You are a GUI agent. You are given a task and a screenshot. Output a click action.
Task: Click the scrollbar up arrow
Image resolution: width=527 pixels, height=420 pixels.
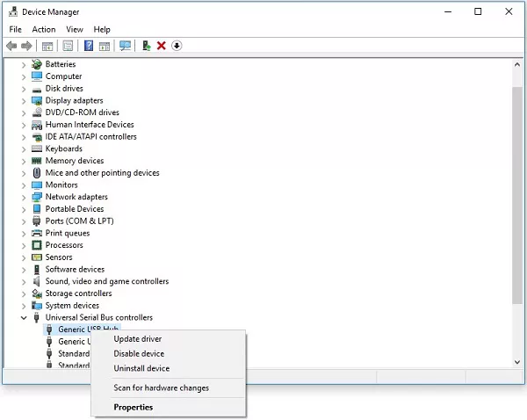point(517,64)
